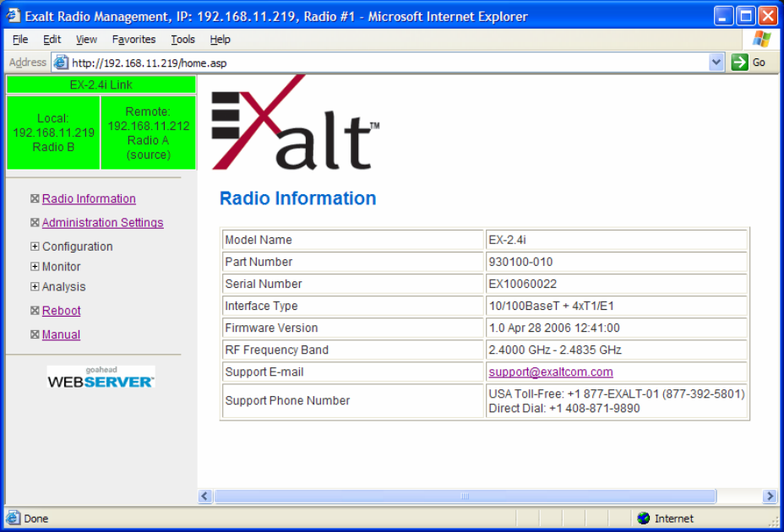Viewport: 784px width, 532px height.
Task: Click the Configuration label in sidebar
Action: 78,247
